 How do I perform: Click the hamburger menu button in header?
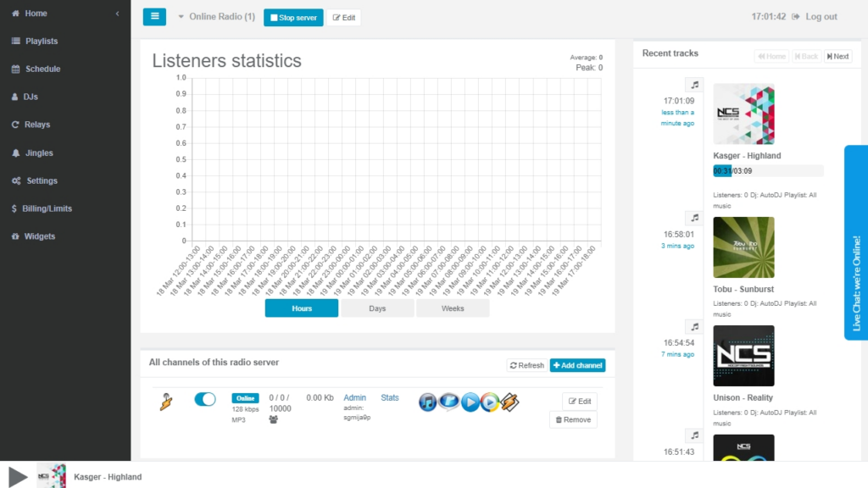154,17
